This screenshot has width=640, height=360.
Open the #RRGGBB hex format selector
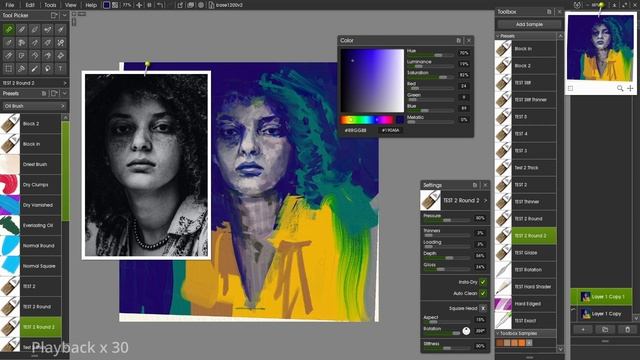tap(355, 130)
